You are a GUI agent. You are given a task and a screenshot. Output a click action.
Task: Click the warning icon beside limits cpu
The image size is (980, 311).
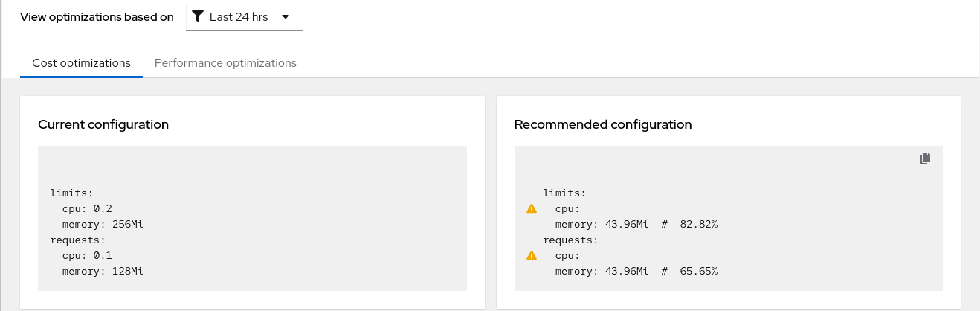click(532, 209)
